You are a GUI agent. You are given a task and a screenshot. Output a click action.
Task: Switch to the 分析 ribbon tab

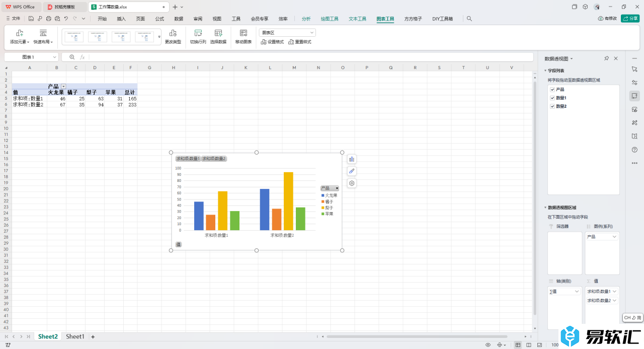(x=306, y=19)
